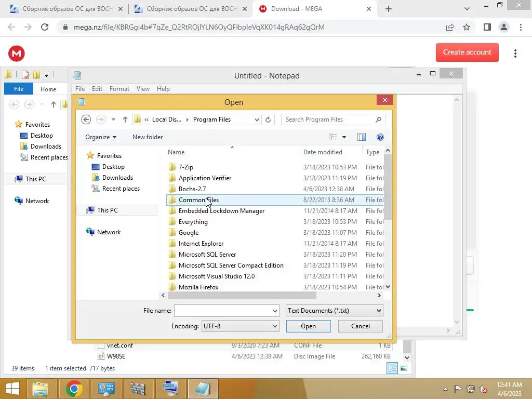Go back in the Open dialog
The image size is (532, 399).
[86, 119]
